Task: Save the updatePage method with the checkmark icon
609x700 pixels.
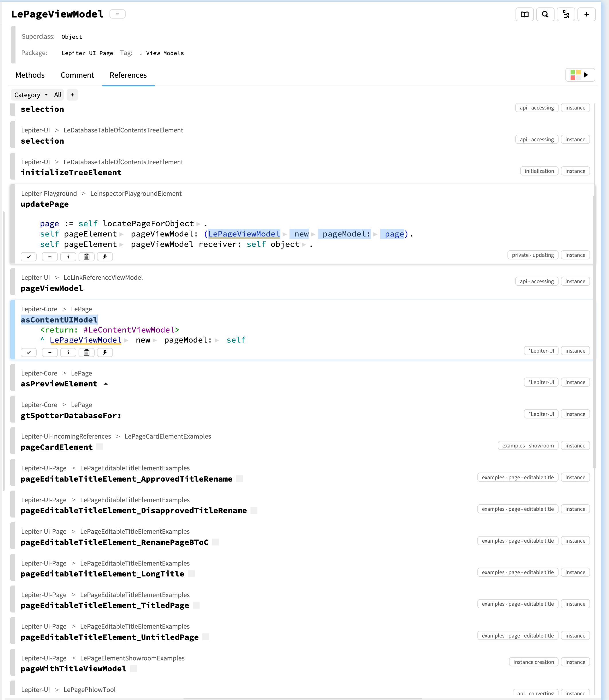Action: pos(29,257)
